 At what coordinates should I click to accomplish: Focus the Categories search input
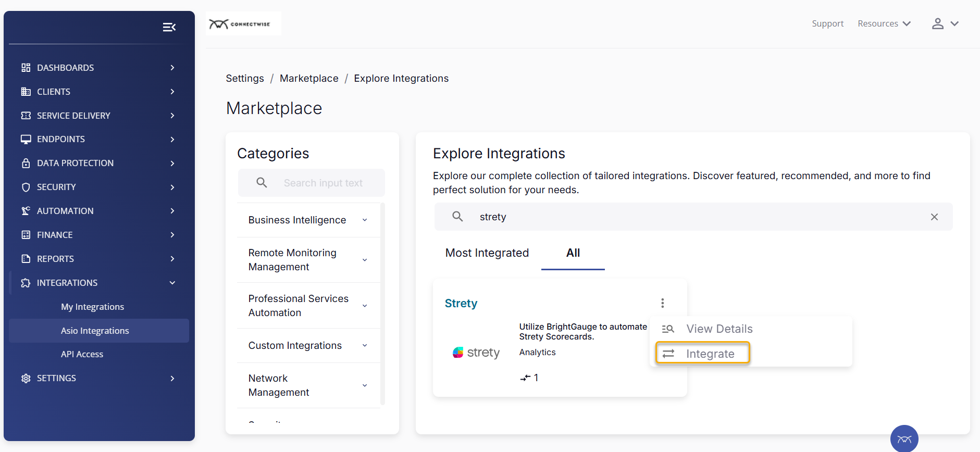[x=312, y=183]
